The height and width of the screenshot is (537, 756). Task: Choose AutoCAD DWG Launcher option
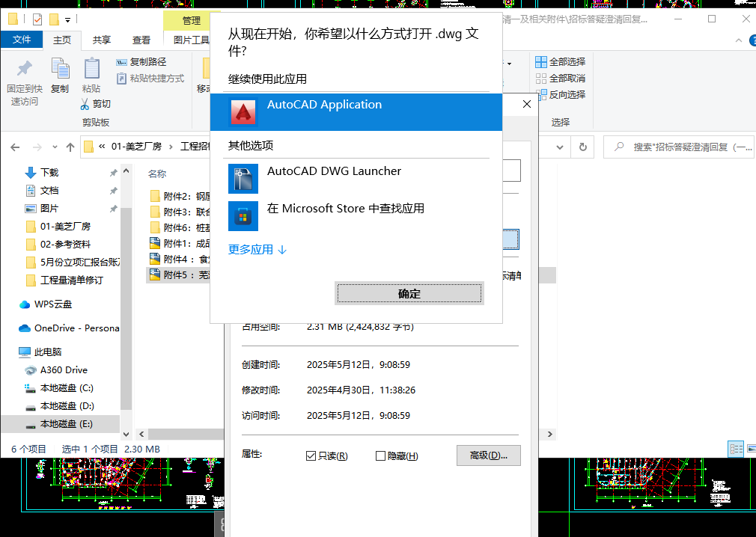[x=356, y=178]
